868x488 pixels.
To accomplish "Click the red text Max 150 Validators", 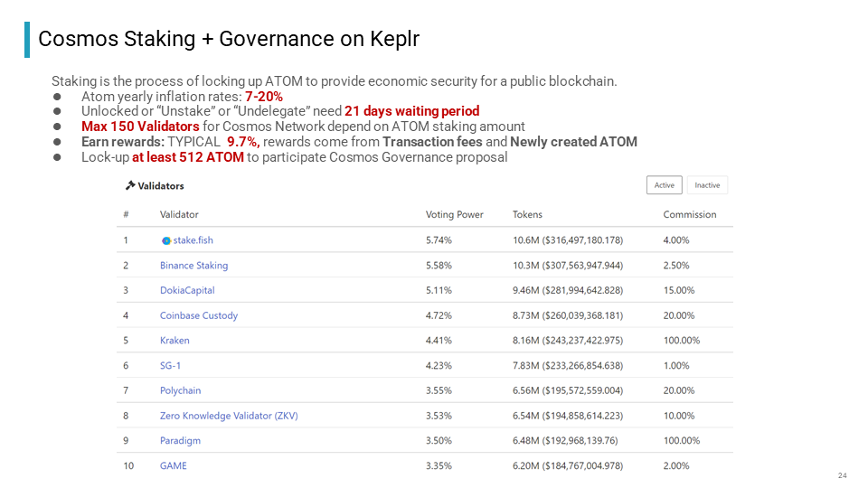I will (140, 127).
